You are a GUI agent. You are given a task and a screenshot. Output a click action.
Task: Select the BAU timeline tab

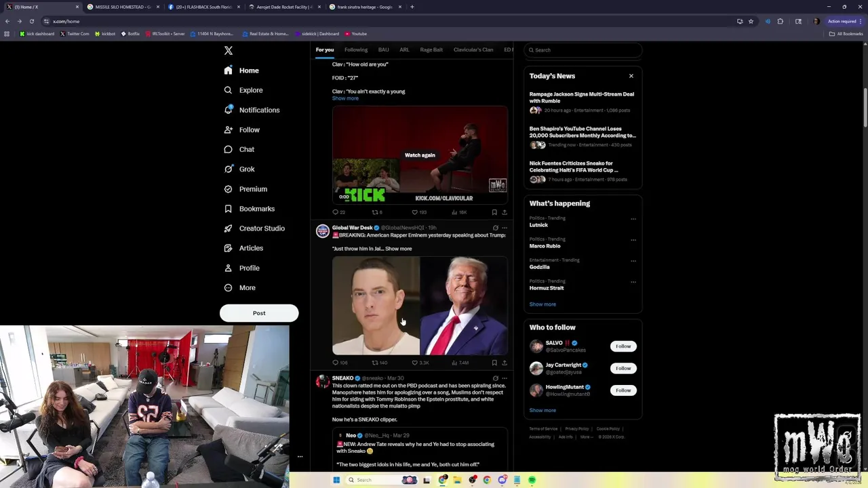pos(383,49)
